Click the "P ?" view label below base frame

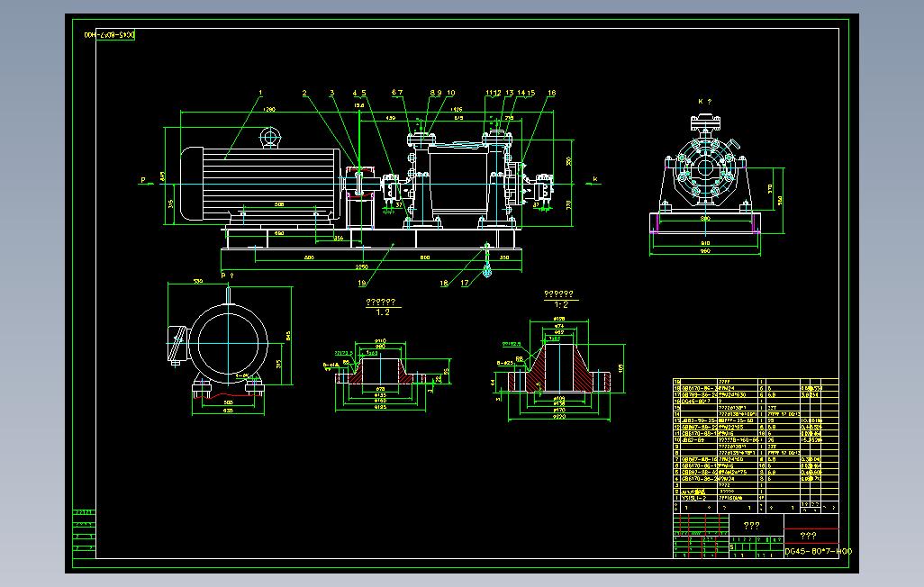tap(228, 275)
